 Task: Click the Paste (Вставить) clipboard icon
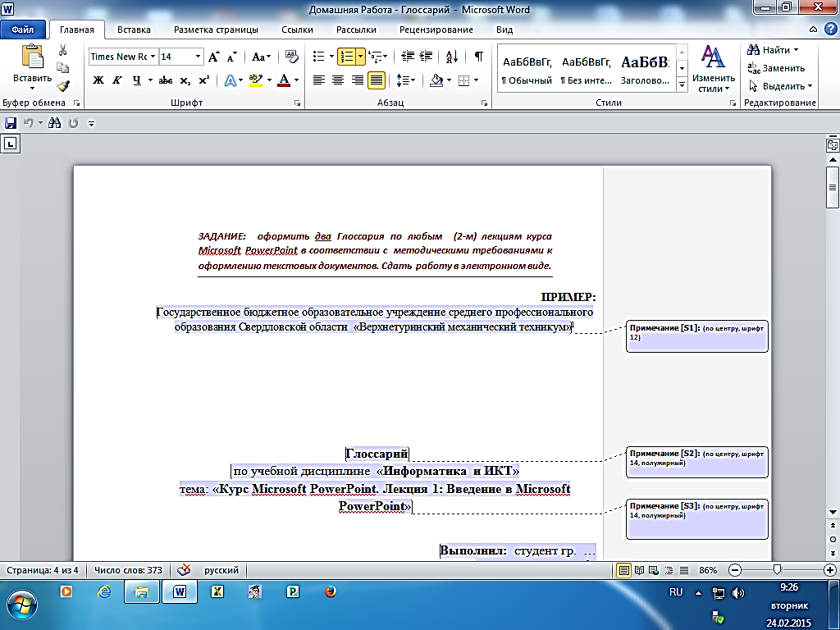(32, 57)
